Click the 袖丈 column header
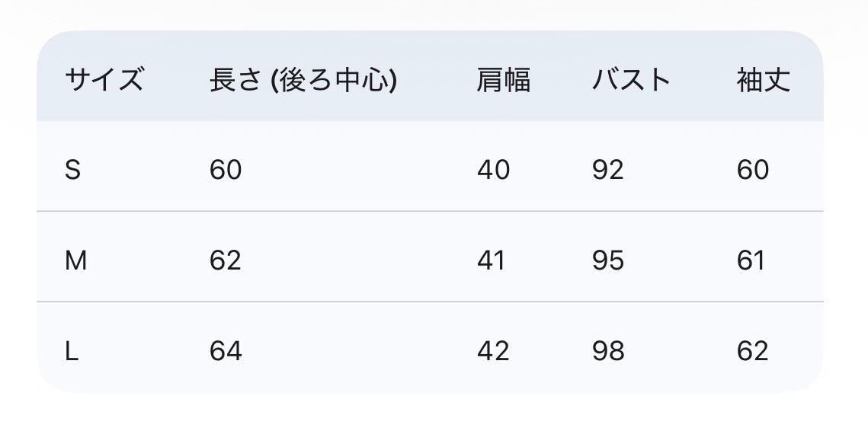Screen dimensions: 868x431 click(763, 79)
